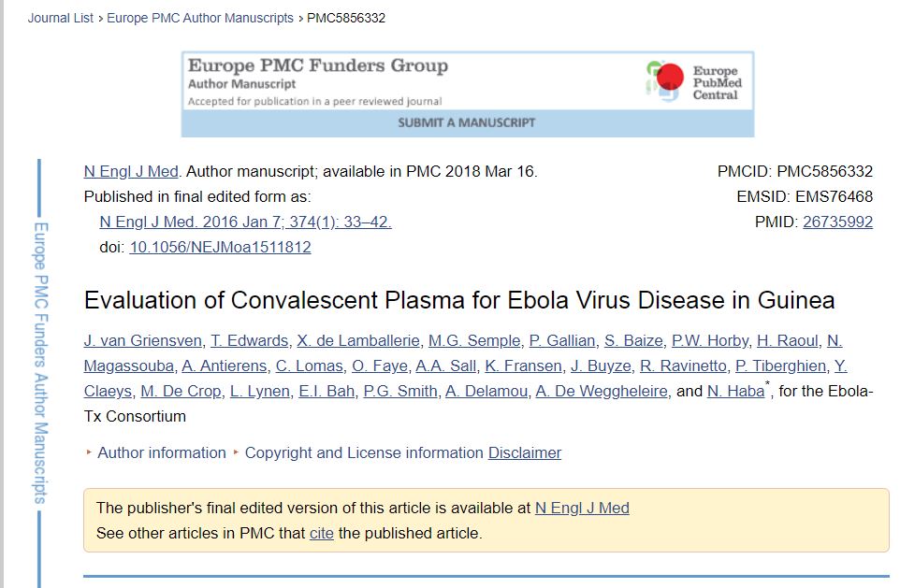Viewport: 900px width, 588px height.
Task: Click the Submit a Manuscript button
Action: pyautogui.click(x=467, y=122)
